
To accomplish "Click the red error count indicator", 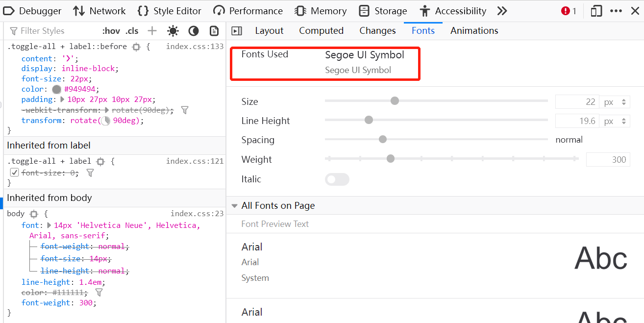I will point(569,11).
